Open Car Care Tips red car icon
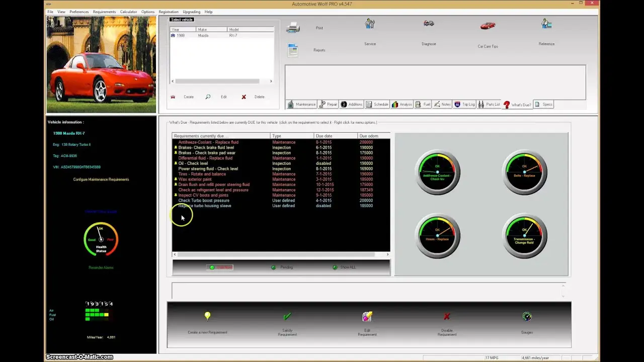This screenshot has width=644, height=362. (488, 25)
